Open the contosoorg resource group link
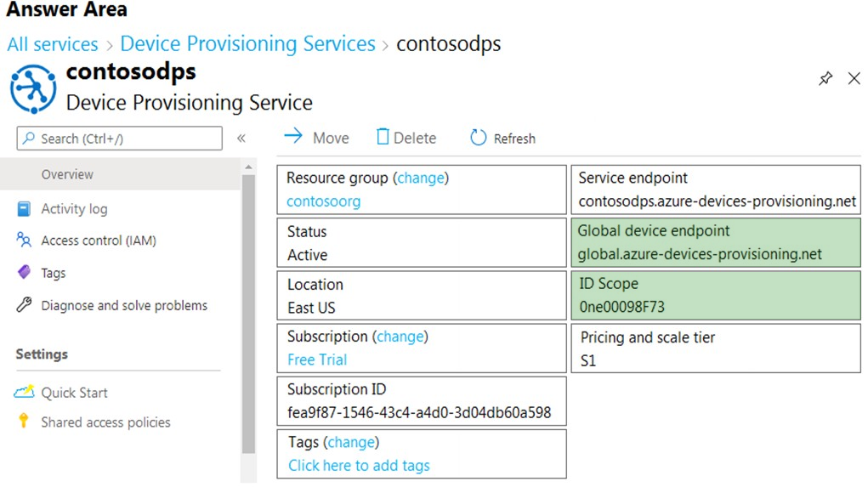The image size is (868, 487). pos(323,201)
